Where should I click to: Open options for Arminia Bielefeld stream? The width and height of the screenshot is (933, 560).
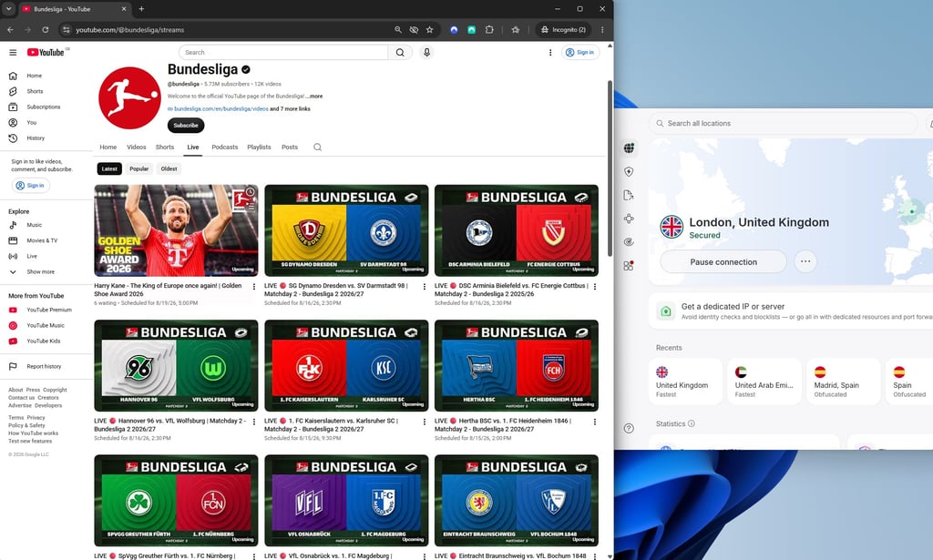594,287
